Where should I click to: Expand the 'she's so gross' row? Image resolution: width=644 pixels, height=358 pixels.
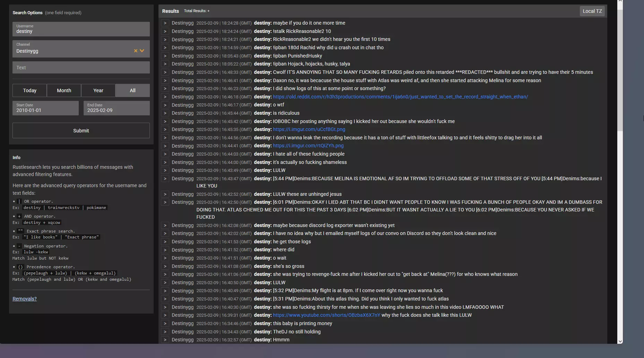click(x=165, y=266)
